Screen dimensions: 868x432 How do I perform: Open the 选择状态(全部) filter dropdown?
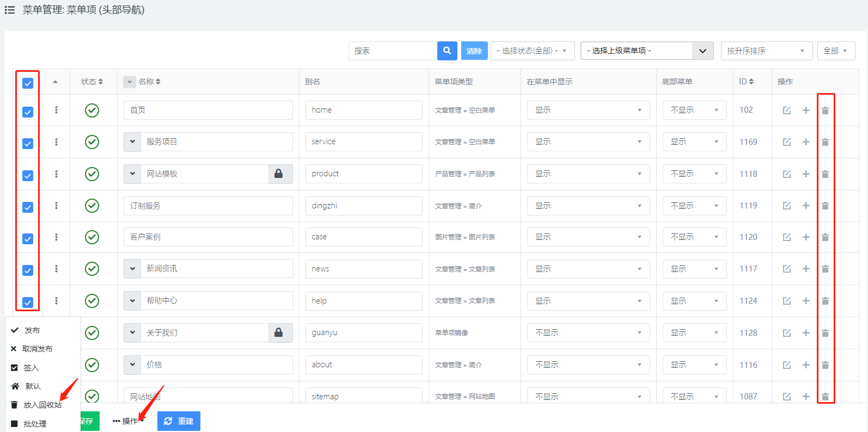coord(532,51)
